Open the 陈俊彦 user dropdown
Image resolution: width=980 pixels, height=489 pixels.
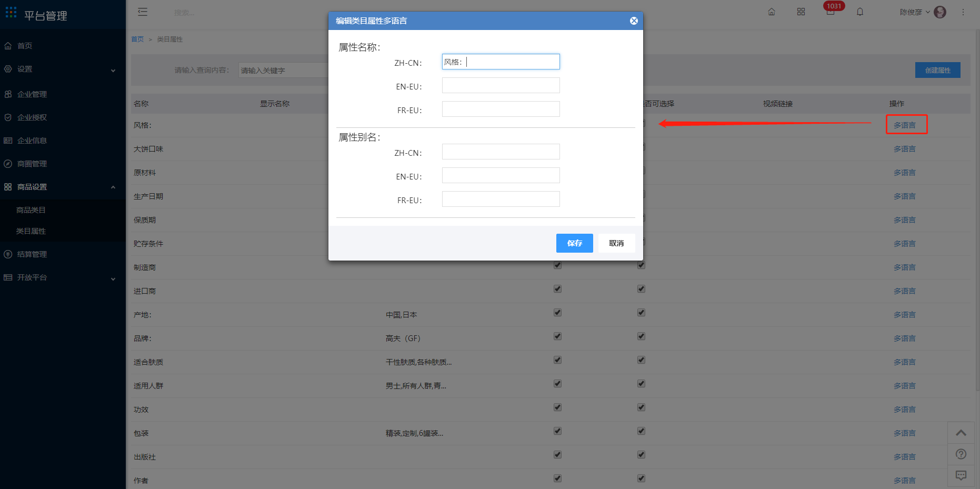point(915,12)
